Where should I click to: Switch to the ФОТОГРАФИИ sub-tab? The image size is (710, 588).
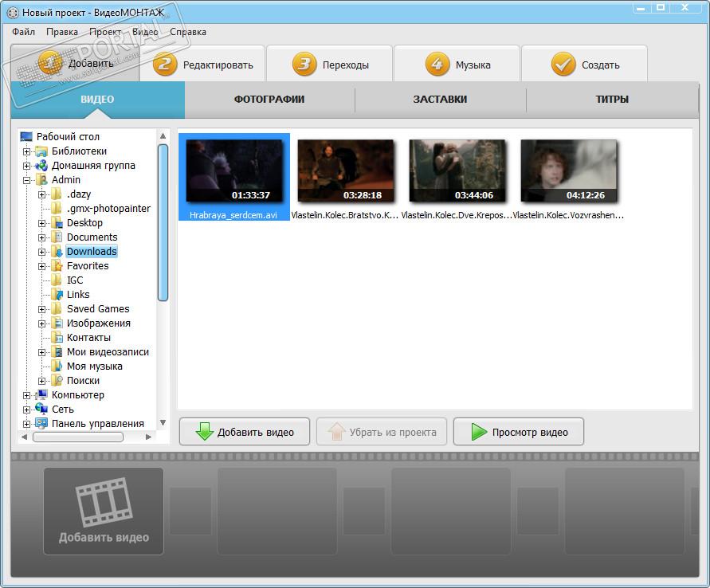coord(269,99)
